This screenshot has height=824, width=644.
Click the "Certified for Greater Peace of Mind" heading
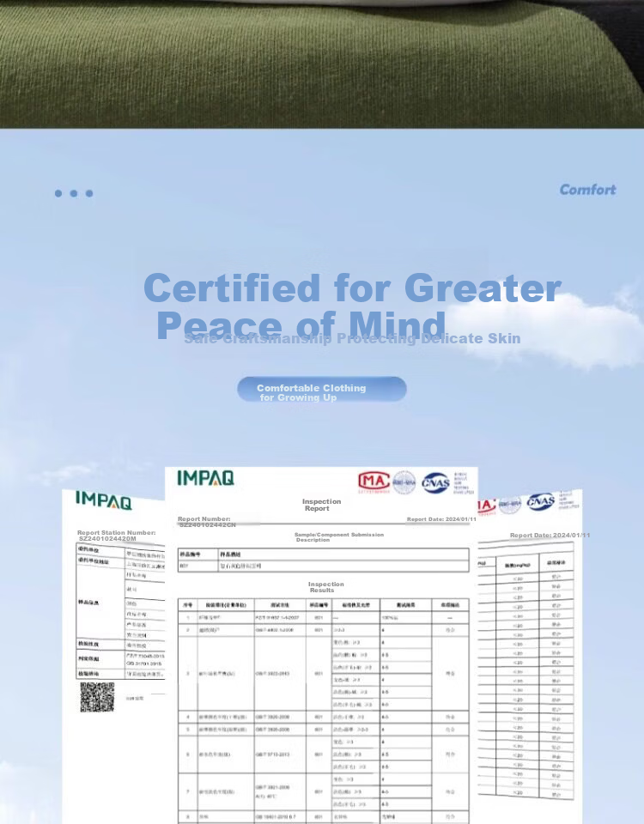click(352, 306)
